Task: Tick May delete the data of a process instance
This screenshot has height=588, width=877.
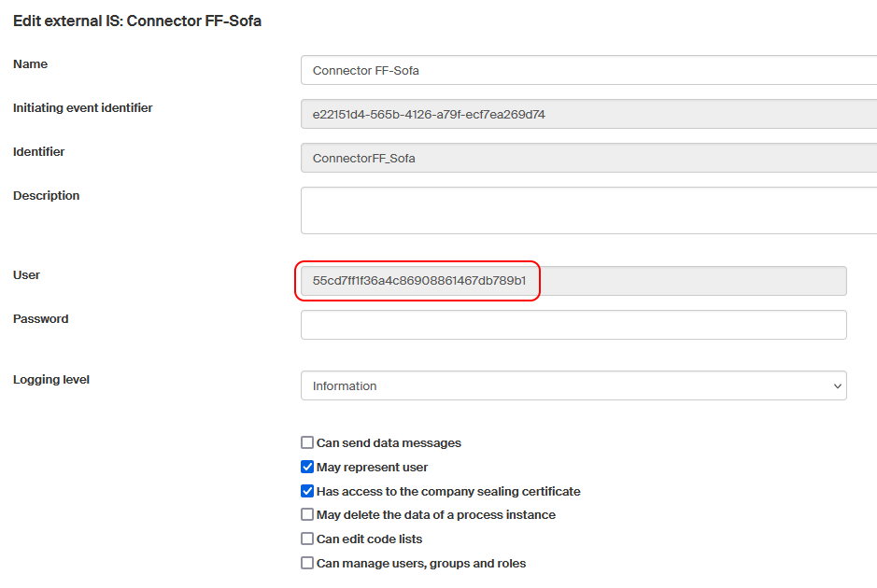Action: pos(307,514)
